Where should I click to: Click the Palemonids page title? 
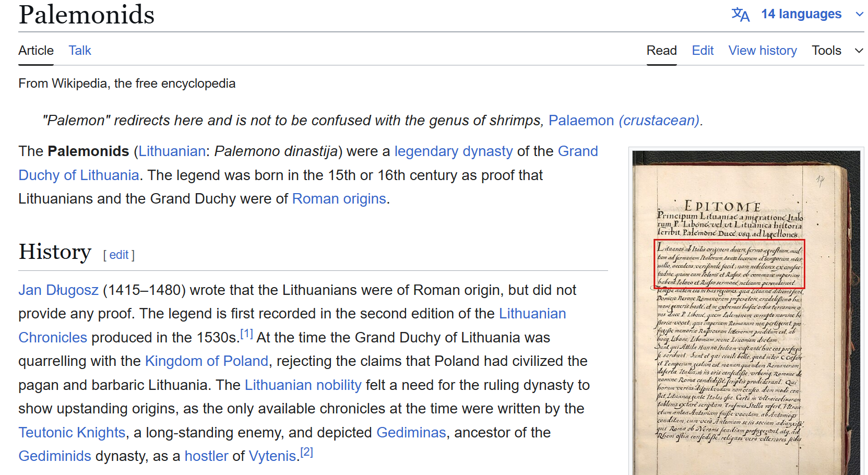click(x=87, y=15)
